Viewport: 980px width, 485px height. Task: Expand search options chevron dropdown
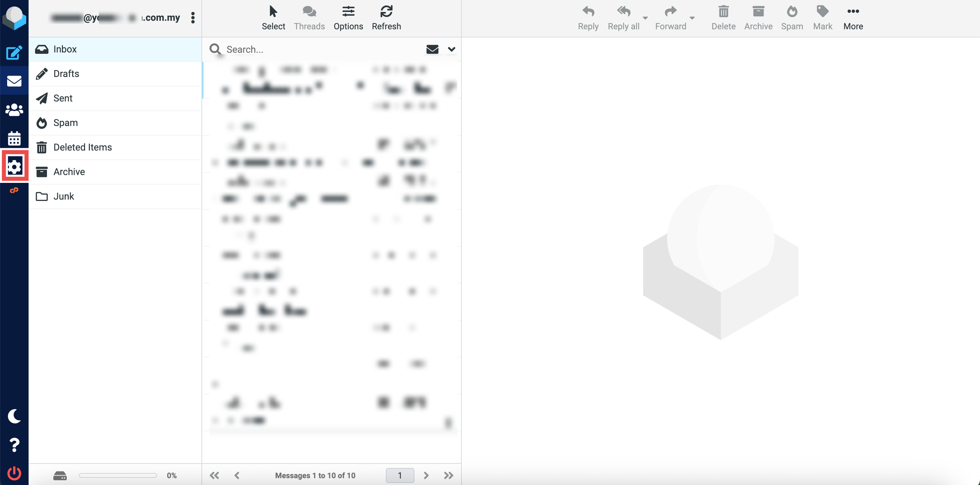(x=451, y=49)
